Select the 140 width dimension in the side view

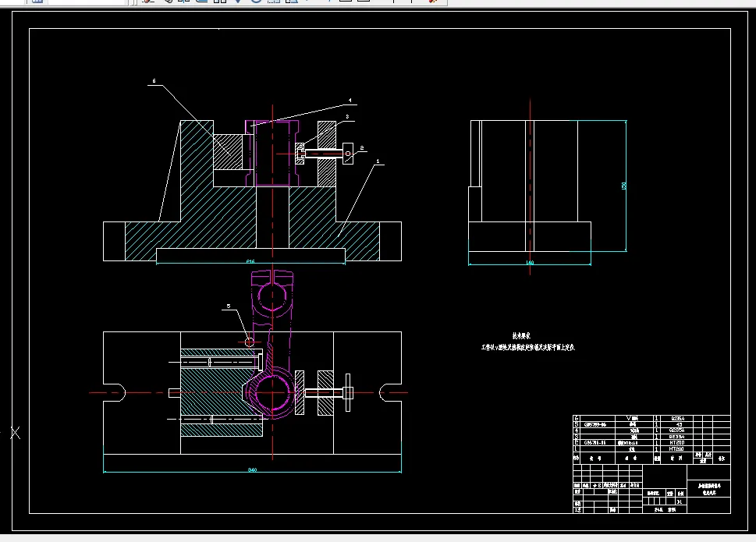530,263
